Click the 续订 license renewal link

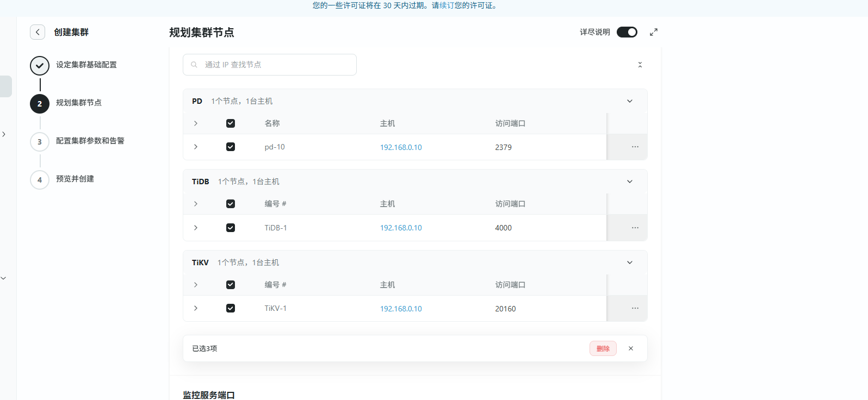pyautogui.click(x=447, y=5)
